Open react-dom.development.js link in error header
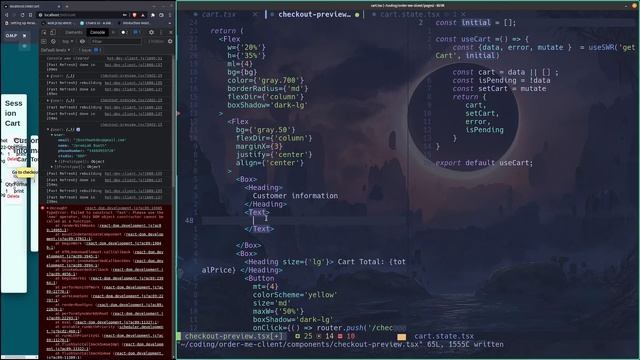The image size is (640, 360). 123,208
